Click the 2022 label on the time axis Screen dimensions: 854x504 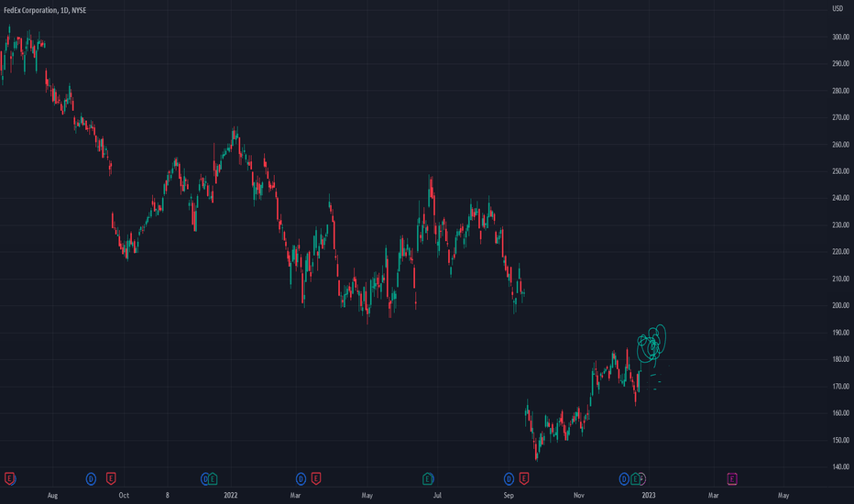tap(230, 495)
